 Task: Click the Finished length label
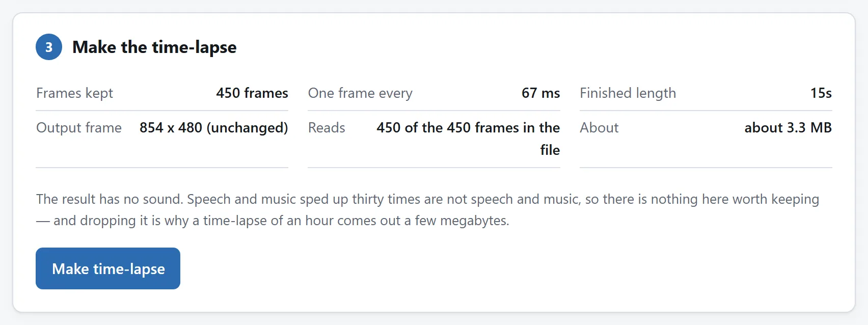point(628,93)
